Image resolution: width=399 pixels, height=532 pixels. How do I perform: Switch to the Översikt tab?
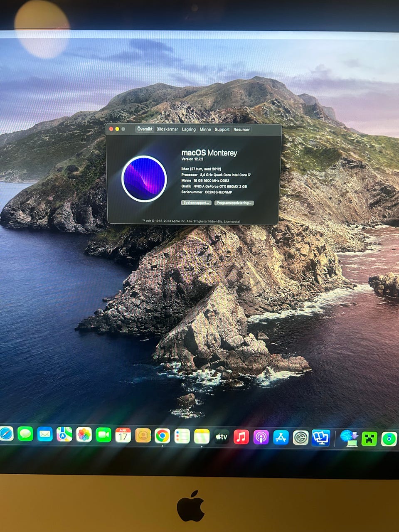point(145,129)
